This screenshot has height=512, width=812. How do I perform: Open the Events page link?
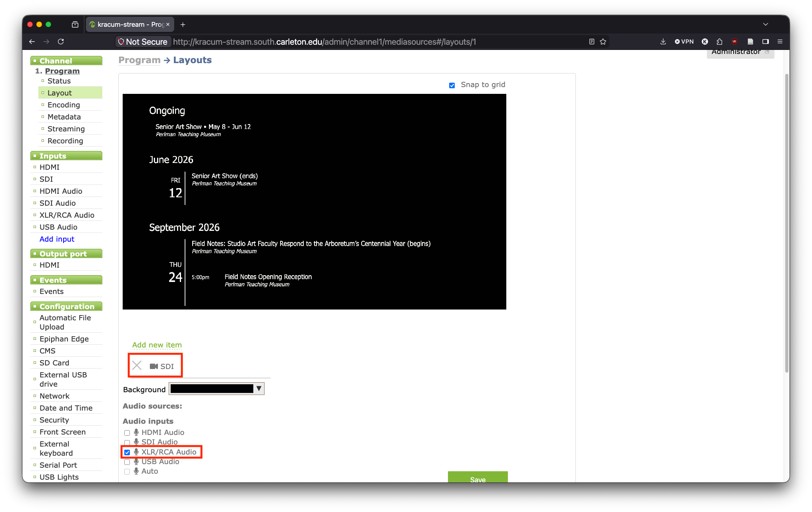point(52,291)
